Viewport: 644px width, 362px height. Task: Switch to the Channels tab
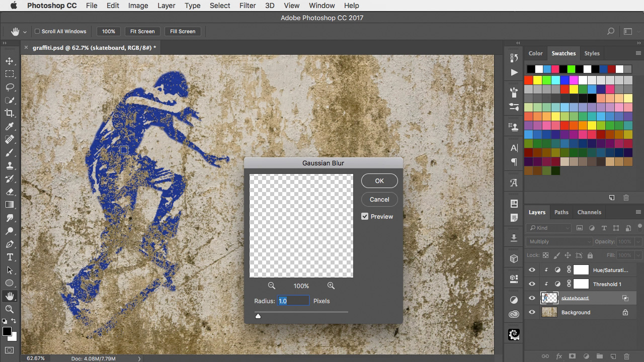tap(589, 212)
